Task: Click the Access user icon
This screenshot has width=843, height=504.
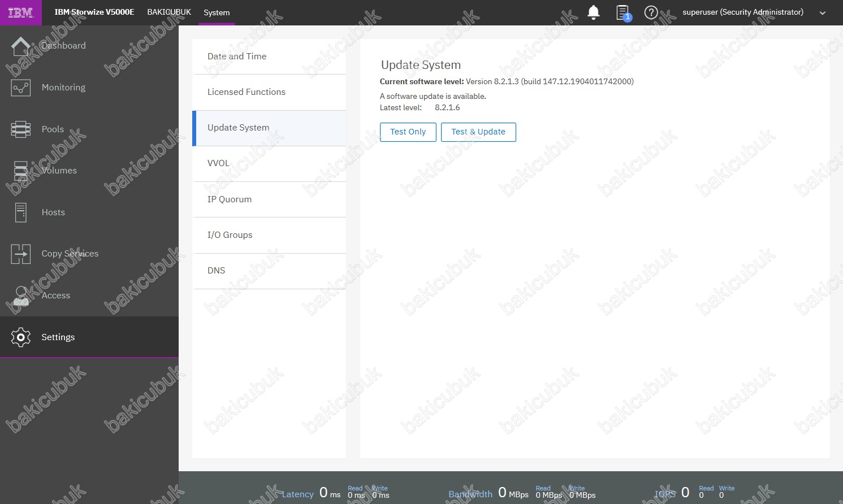Action: (21, 296)
